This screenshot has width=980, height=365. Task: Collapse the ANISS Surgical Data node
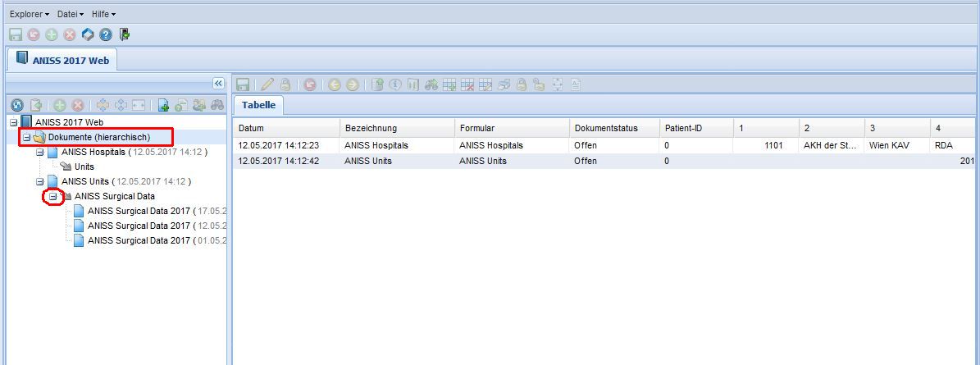[53, 196]
